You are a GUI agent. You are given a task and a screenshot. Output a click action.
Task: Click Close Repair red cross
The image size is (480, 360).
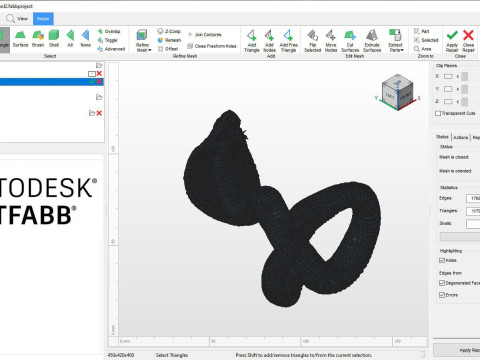pyautogui.click(x=468, y=41)
